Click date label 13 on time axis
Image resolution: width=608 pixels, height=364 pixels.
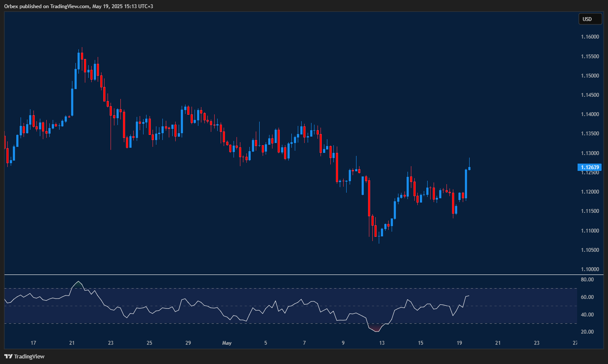coord(382,343)
